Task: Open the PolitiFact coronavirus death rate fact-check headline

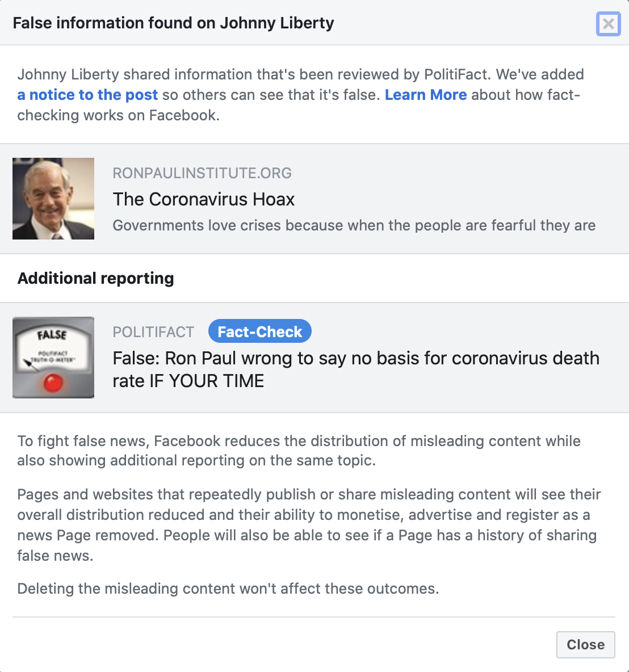Action: 356,369
